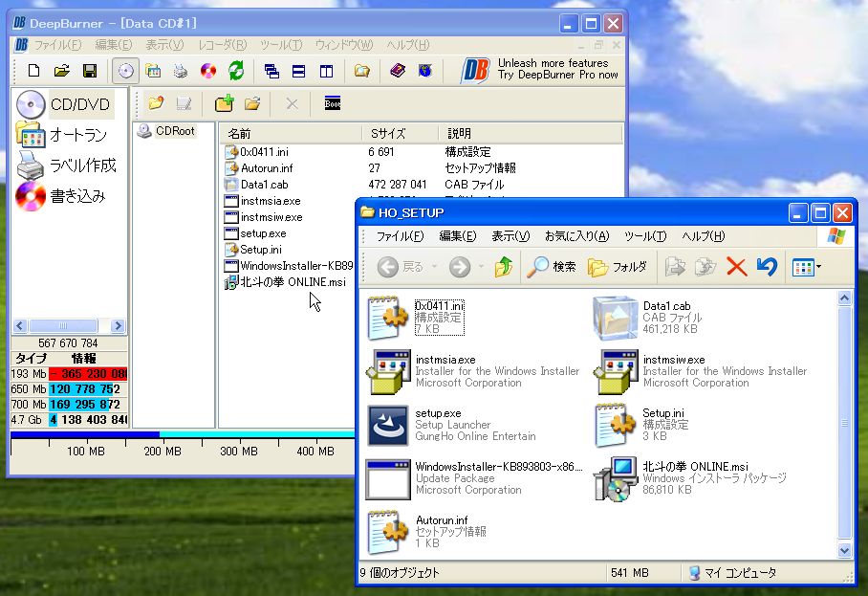
Task: Click the フォルダ button in HO_SETUP toolbar
Action: tap(617, 267)
